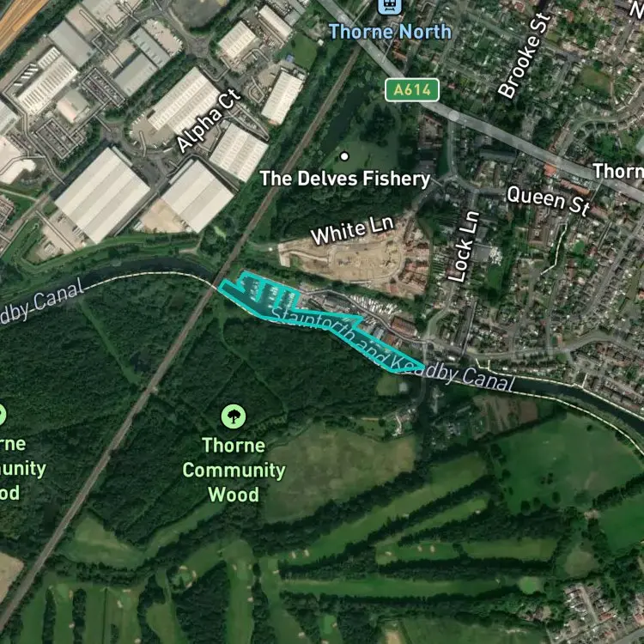Select the White Ln road label
Screen dimensions: 644x644
[352, 230]
